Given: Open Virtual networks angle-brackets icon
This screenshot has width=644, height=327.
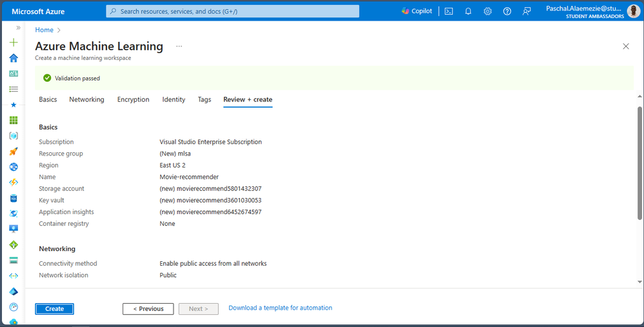Looking at the screenshot, I should pyautogui.click(x=14, y=276).
